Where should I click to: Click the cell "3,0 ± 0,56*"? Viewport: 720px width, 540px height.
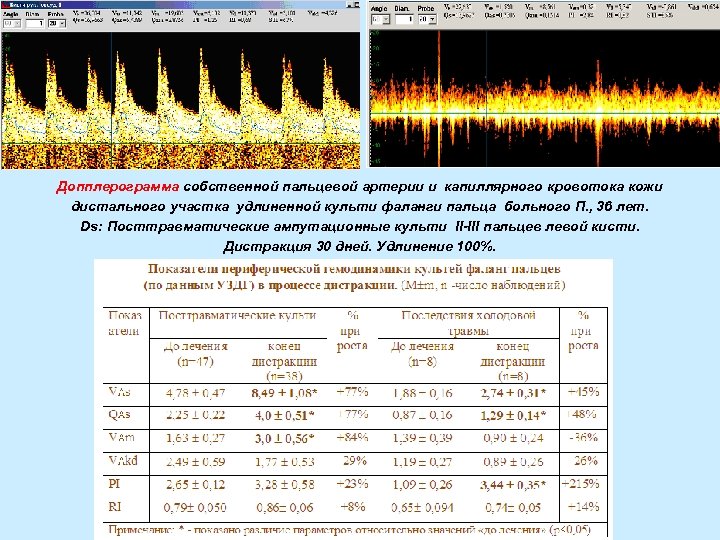coord(285,439)
